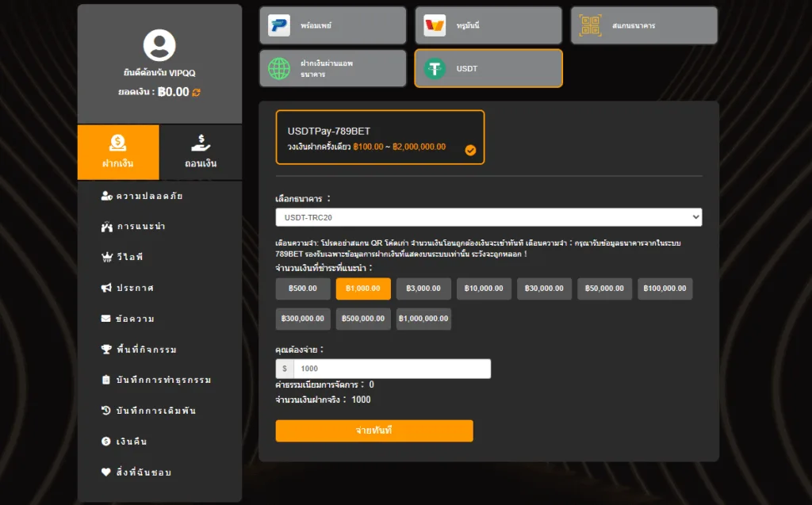Choose the USDT payment method

pyautogui.click(x=488, y=68)
